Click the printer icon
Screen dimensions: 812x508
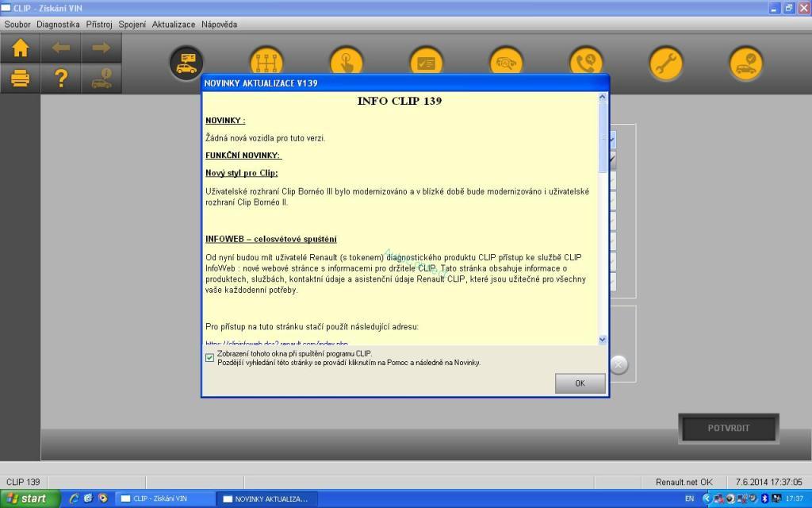20,79
